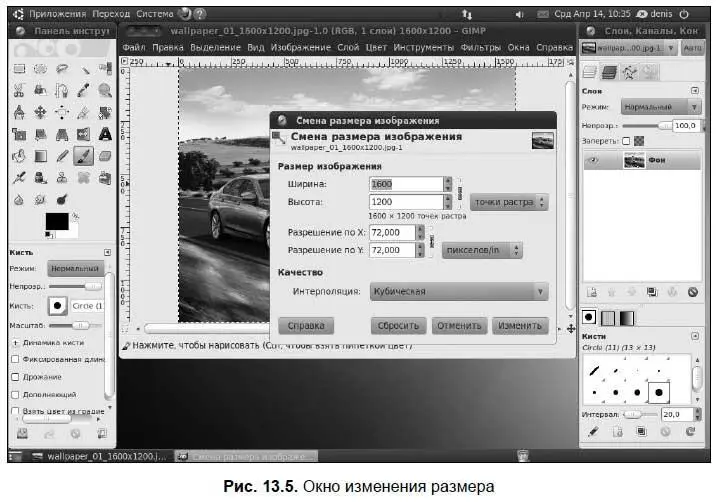Select the Flip tool
The width and height of the screenshot is (716, 502).
[84, 134]
